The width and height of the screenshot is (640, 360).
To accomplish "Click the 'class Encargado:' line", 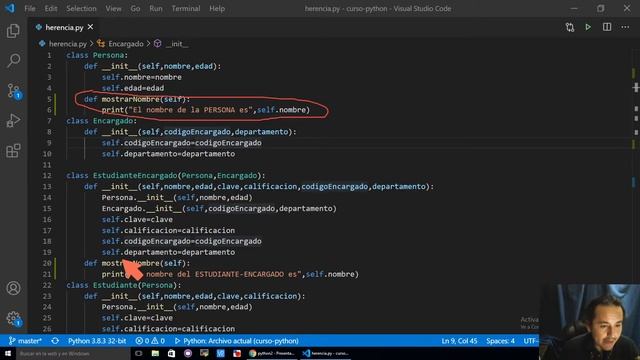I will point(102,121).
